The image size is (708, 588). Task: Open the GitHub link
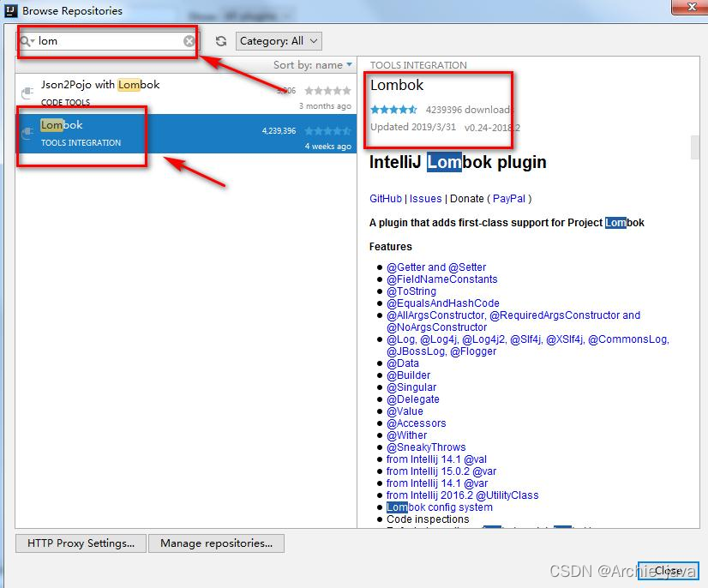(x=386, y=199)
